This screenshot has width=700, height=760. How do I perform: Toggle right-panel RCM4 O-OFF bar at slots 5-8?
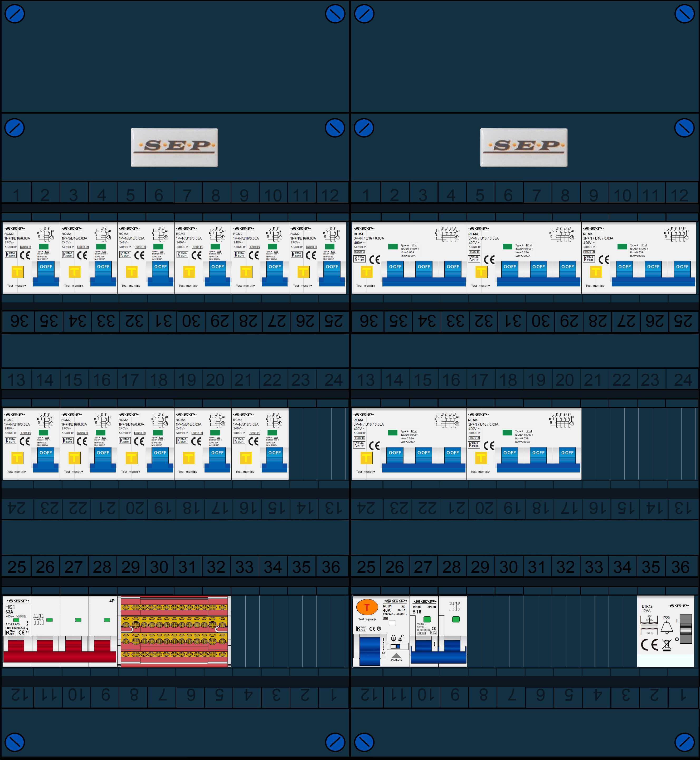click(539, 273)
